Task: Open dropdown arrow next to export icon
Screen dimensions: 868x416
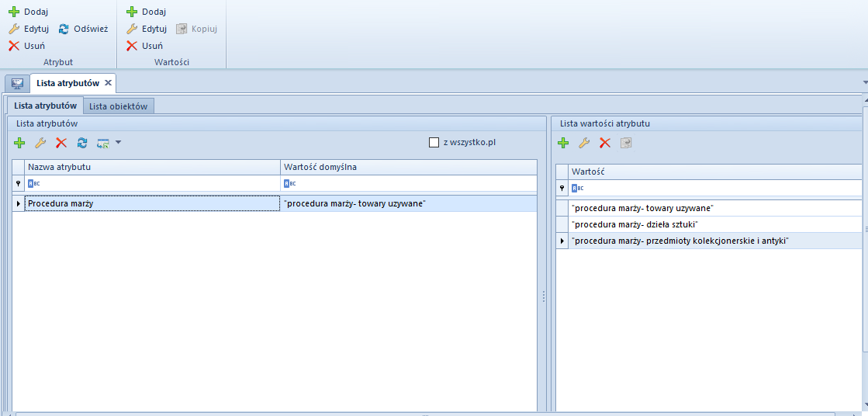Action: click(x=118, y=142)
